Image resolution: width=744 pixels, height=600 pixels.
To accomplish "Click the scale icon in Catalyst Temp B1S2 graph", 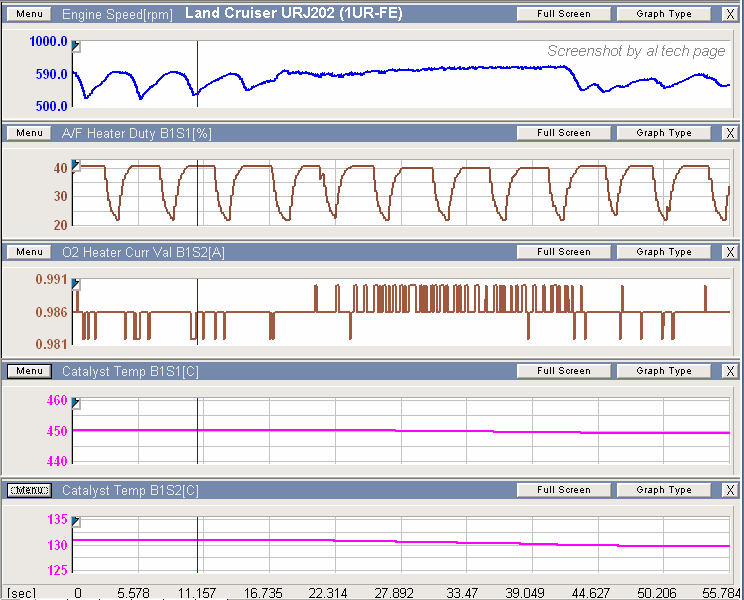I will [77, 522].
